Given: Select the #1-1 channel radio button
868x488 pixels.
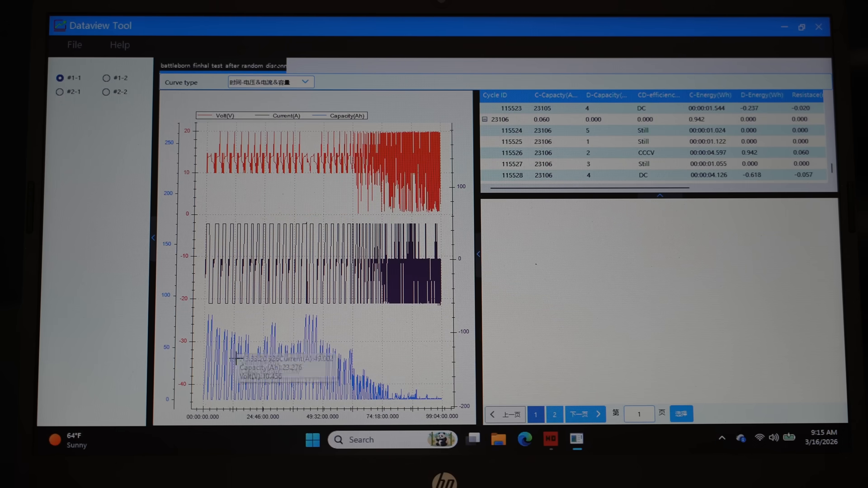Looking at the screenshot, I should click(60, 78).
